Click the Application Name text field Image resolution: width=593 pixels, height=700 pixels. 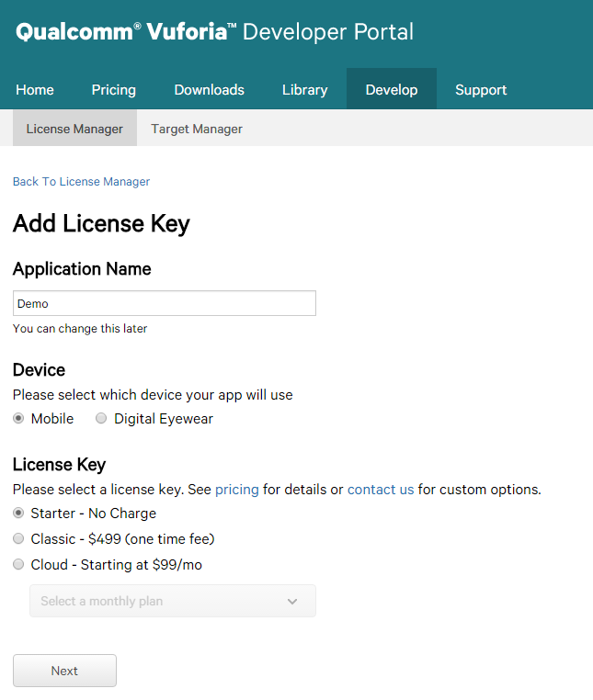165,303
